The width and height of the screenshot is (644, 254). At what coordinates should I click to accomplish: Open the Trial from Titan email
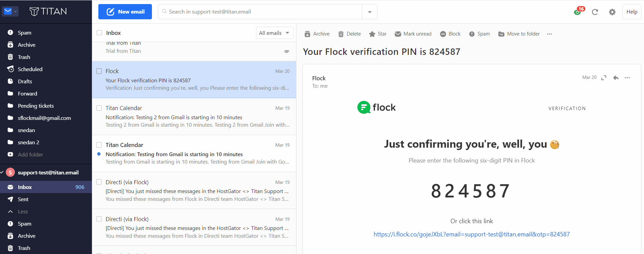pos(194,51)
